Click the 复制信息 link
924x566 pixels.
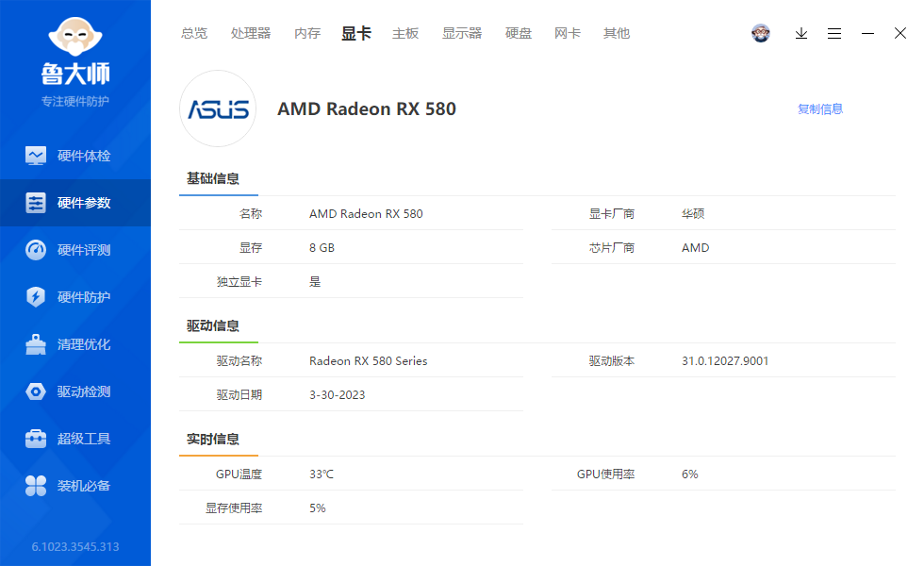820,109
